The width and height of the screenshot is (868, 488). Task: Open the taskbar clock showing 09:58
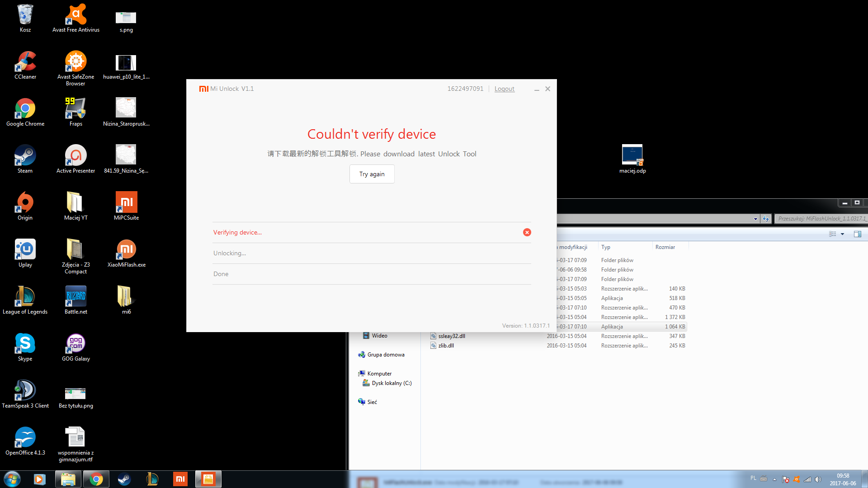(843, 479)
